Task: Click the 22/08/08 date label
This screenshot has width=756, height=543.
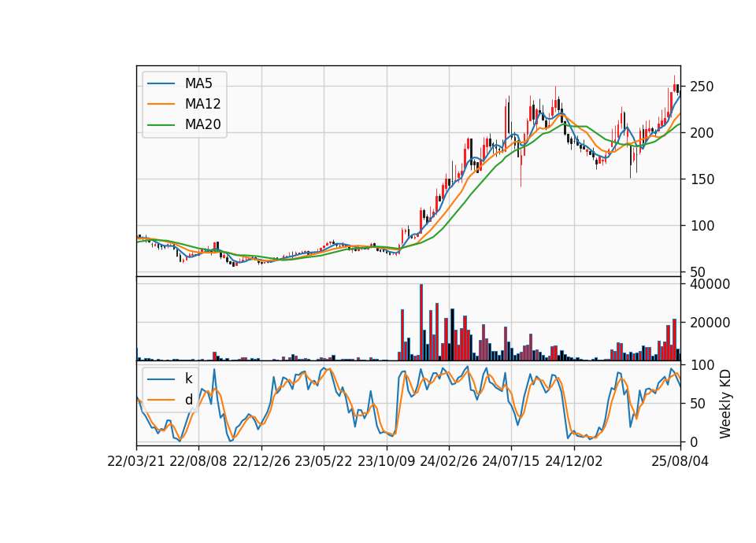Action: tap(198, 461)
